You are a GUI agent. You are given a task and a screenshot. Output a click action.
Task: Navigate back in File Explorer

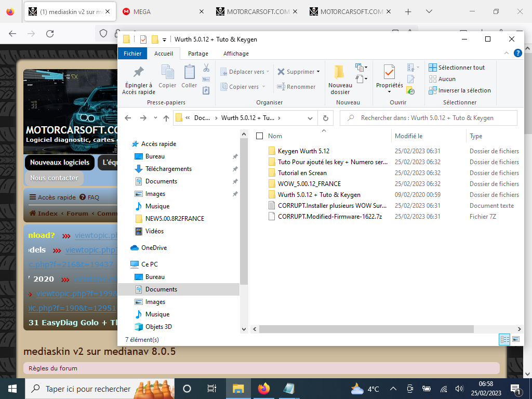click(128, 118)
